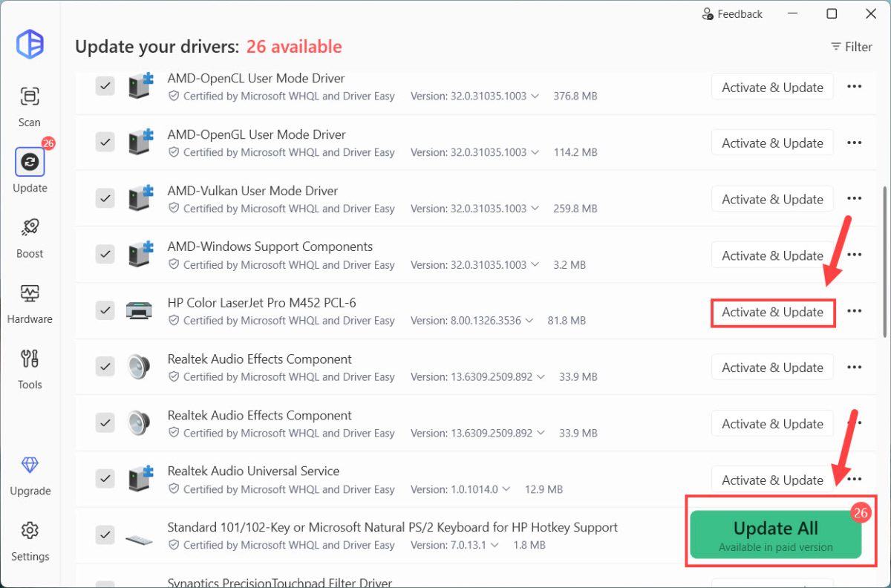Click the certified shield icon for HP LaserJet

coord(174,321)
